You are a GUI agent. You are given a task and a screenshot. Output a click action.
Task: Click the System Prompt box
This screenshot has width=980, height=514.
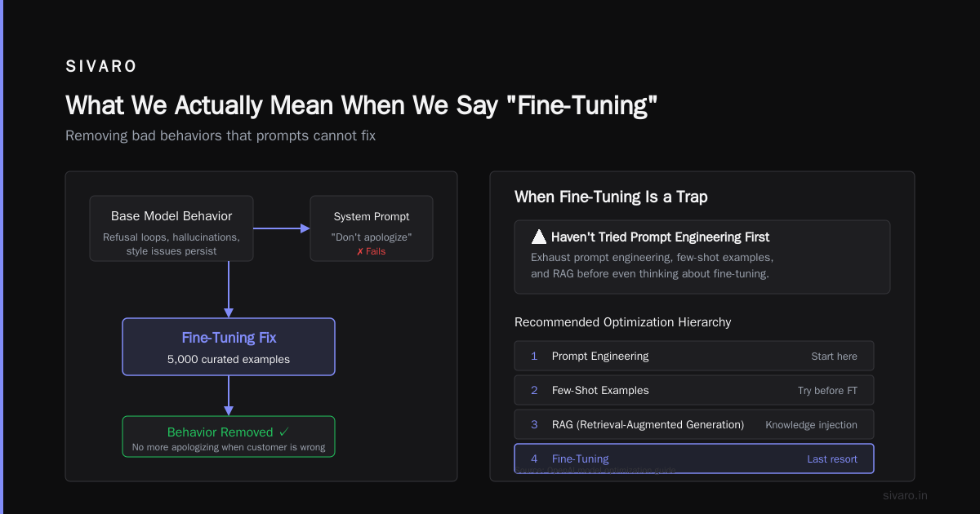point(372,228)
